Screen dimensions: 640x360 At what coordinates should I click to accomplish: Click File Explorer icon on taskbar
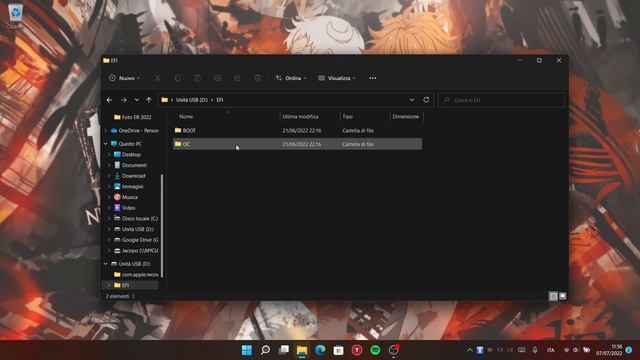(302, 350)
